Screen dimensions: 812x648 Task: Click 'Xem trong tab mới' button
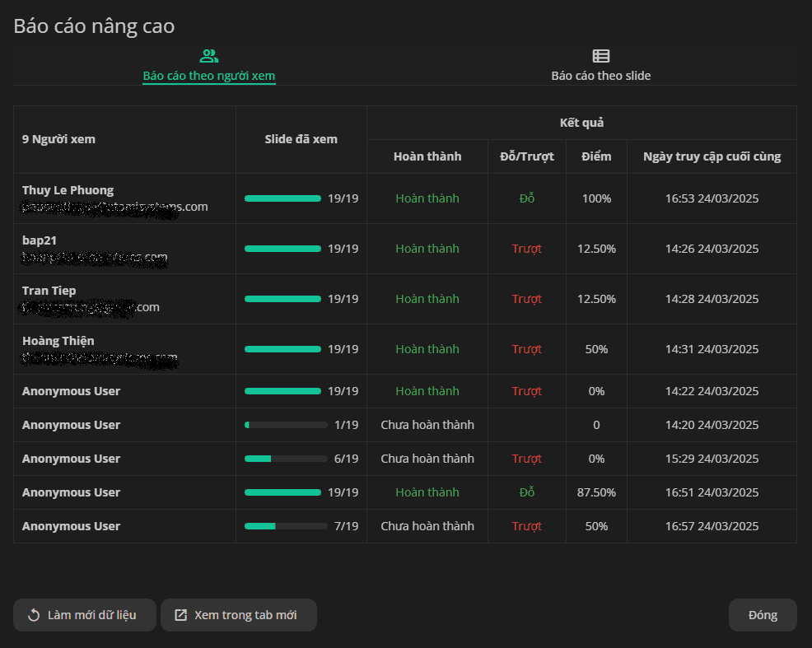(239, 615)
